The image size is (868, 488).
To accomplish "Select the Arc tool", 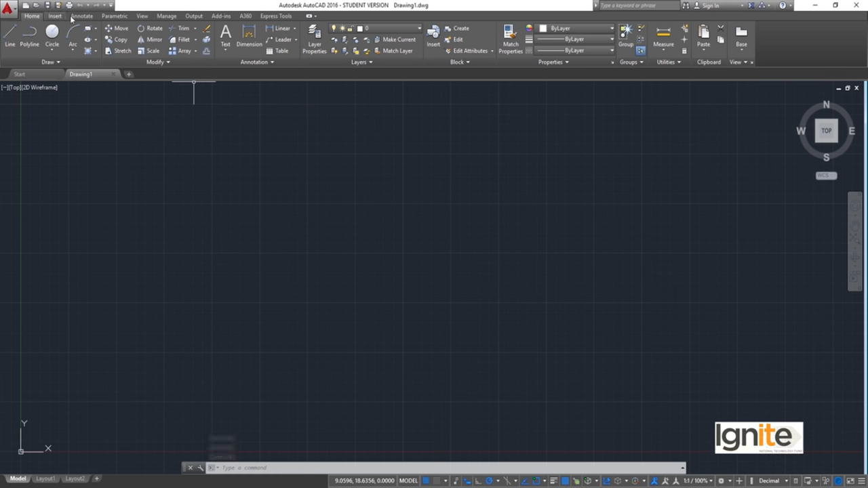I will (x=73, y=36).
